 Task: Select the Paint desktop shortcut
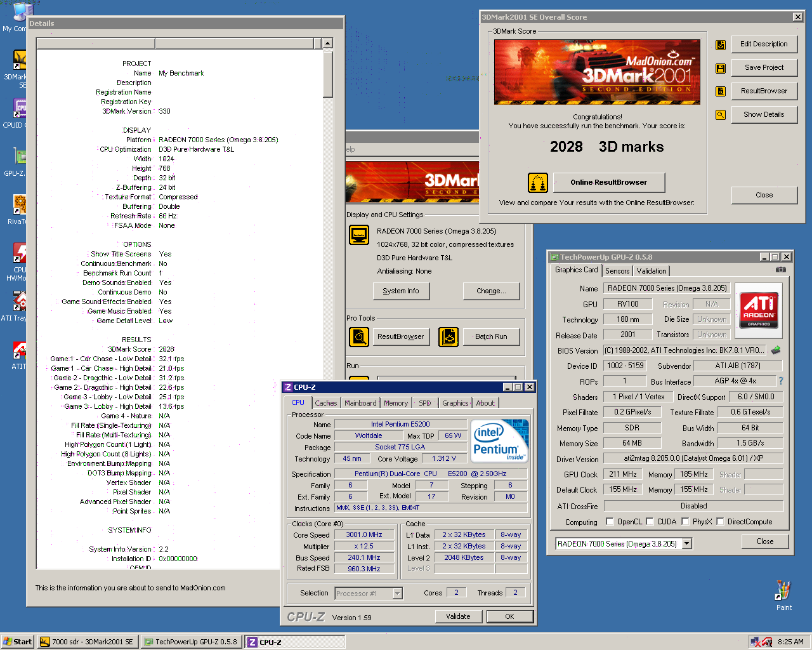click(784, 595)
